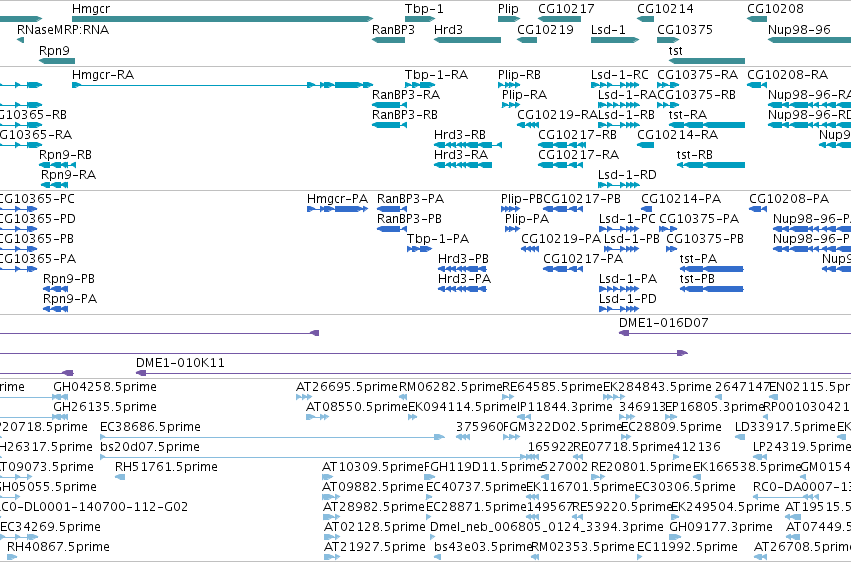
Task: Select the Lsd-1 gene label
Action: (608, 30)
